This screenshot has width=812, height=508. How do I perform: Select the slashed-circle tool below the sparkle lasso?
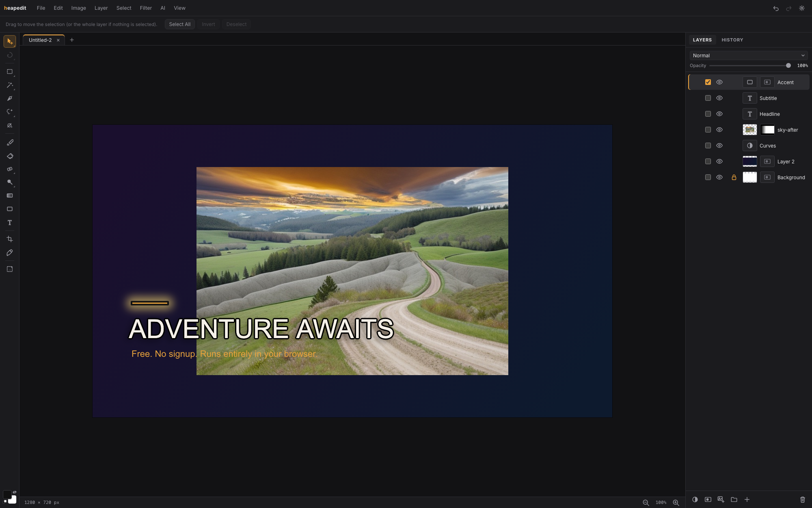10,126
